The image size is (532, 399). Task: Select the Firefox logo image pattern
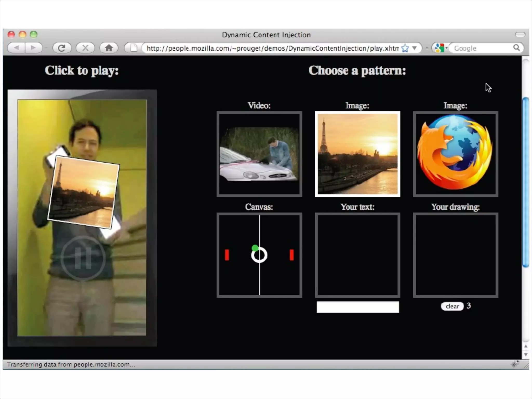(x=455, y=154)
